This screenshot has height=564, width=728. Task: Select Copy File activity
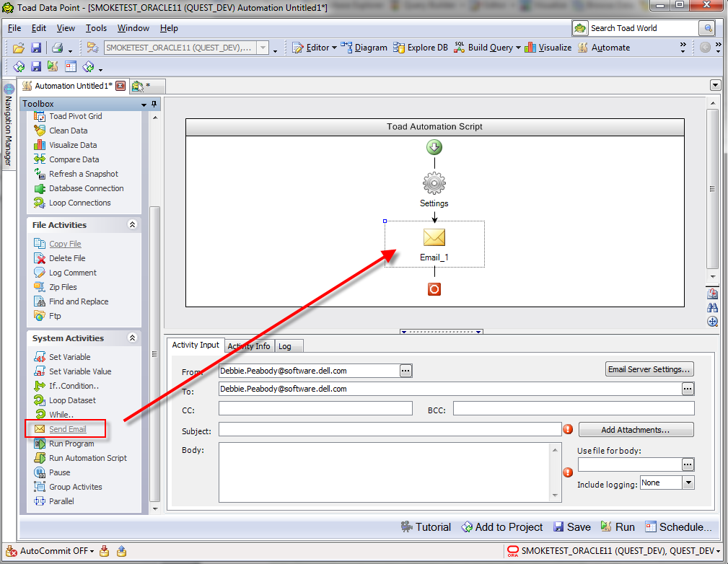coord(57,244)
